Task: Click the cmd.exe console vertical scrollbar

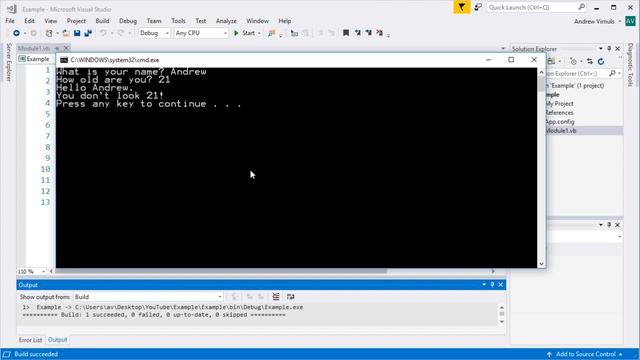Action: click(x=542, y=168)
